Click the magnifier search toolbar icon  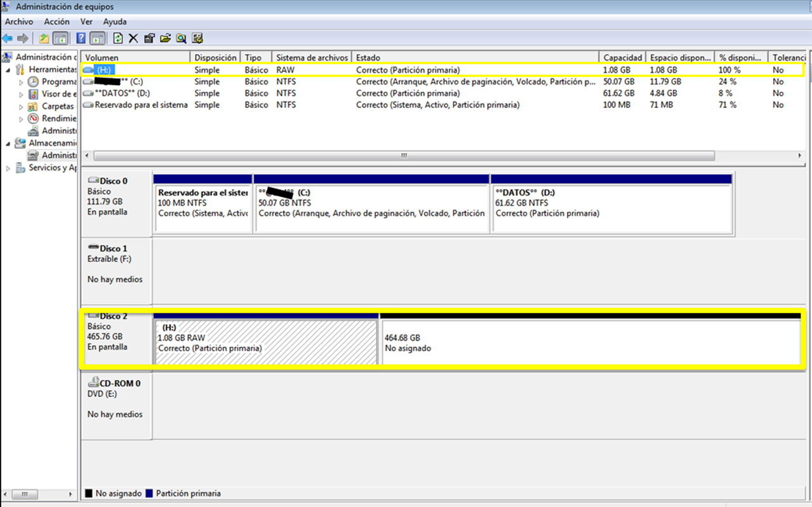[182, 38]
